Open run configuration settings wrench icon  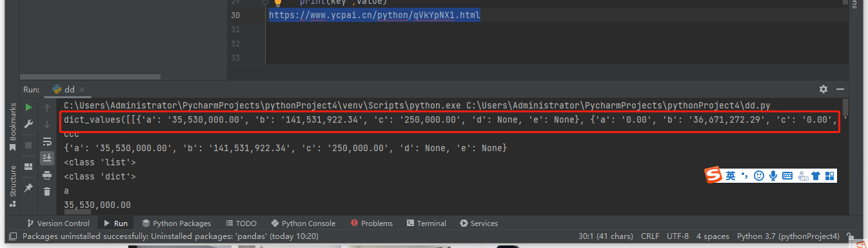point(28,124)
